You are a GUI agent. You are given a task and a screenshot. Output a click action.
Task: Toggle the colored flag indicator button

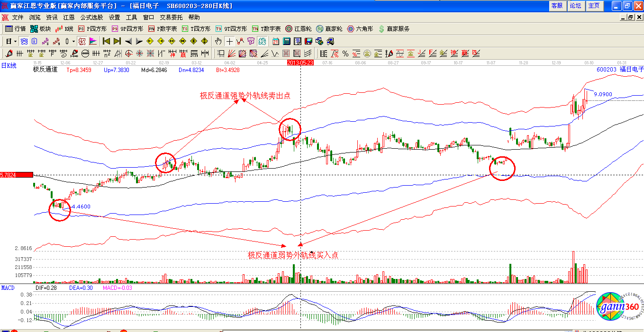click(x=93, y=41)
